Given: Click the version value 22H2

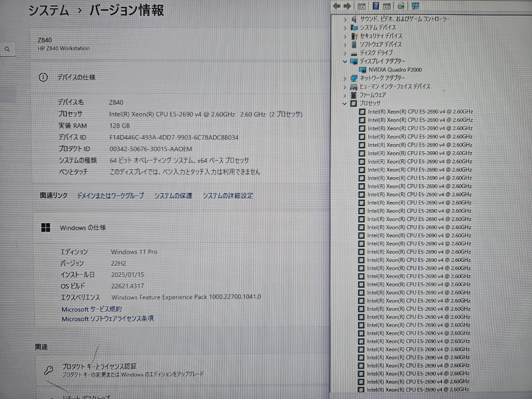Looking at the screenshot, I should (119, 263).
